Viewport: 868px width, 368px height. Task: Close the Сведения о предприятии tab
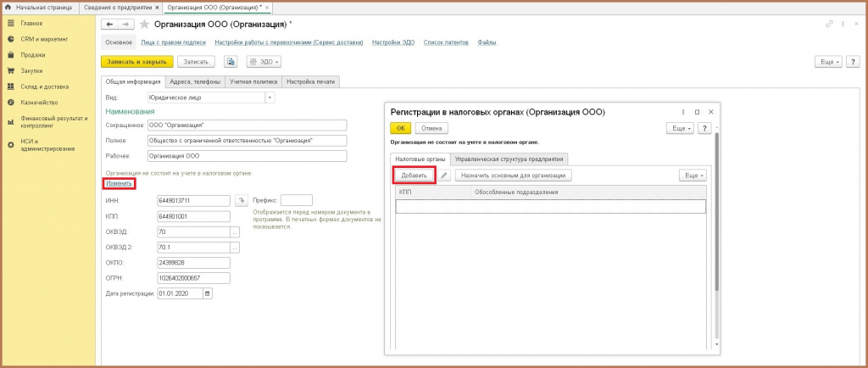click(x=157, y=8)
